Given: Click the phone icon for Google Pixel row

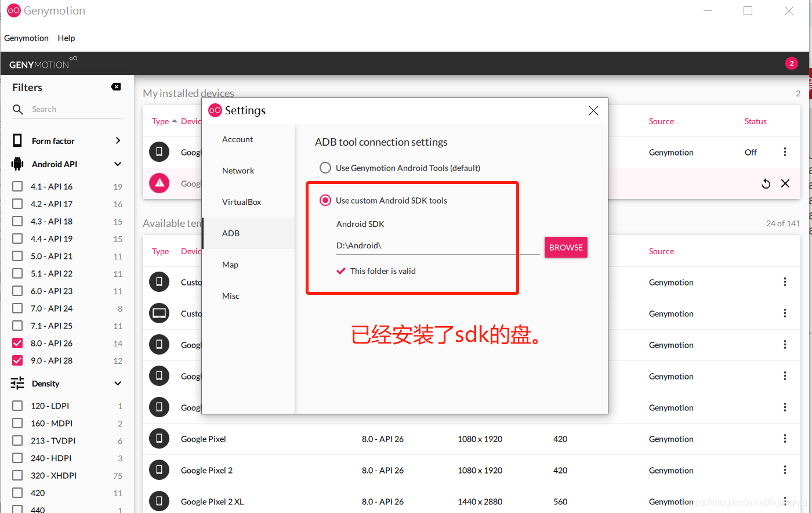Looking at the screenshot, I should (159, 438).
